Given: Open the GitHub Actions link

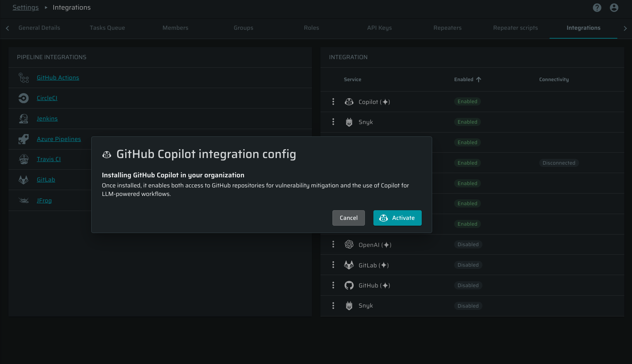Looking at the screenshot, I should [58, 78].
